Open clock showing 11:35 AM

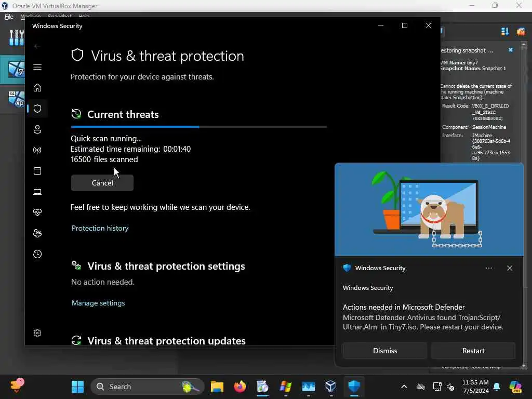[x=475, y=387]
